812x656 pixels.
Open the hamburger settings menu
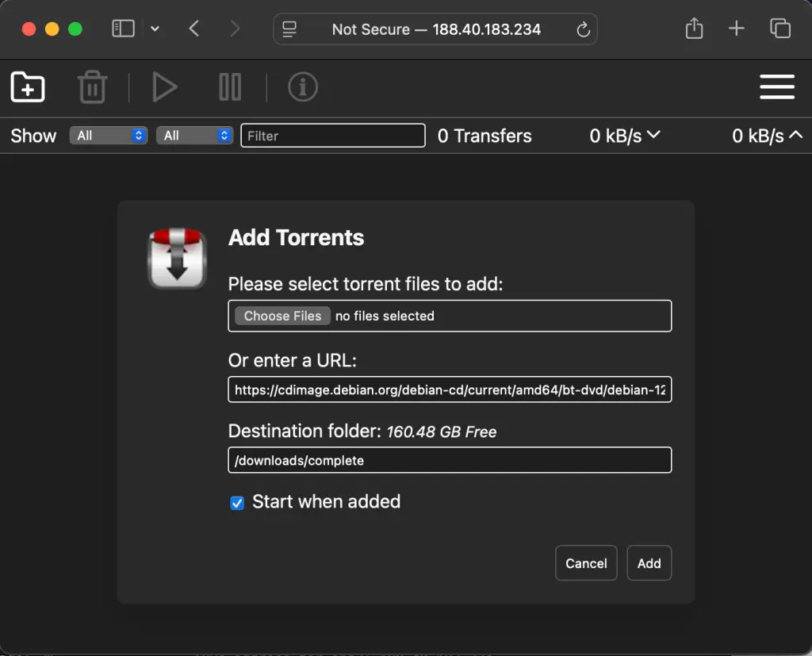777,87
